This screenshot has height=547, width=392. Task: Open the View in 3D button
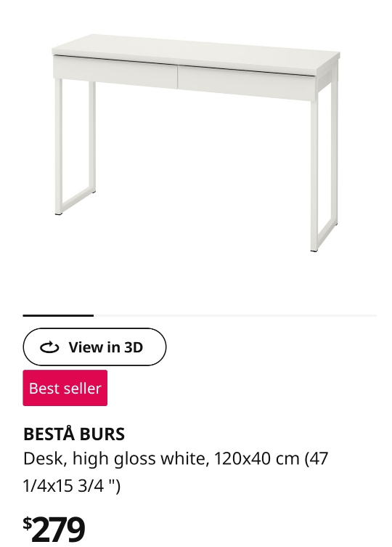point(94,347)
